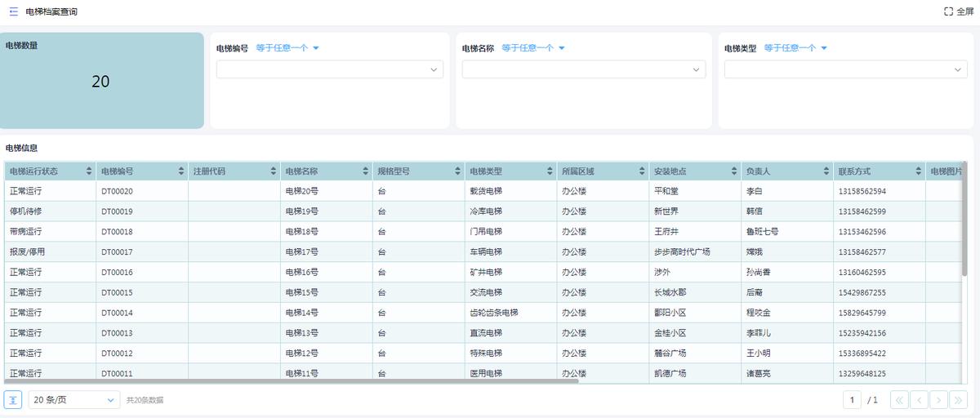Click type cell 载货电梯
The height and width of the screenshot is (418, 980).
tap(486, 191)
